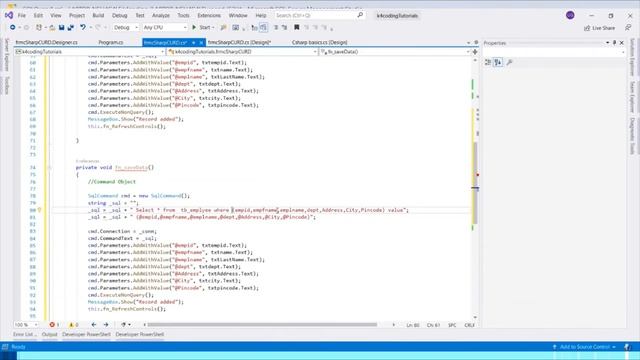
Task: Navigate backward with the toolbar back arrow
Action: click(x=13, y=27)
